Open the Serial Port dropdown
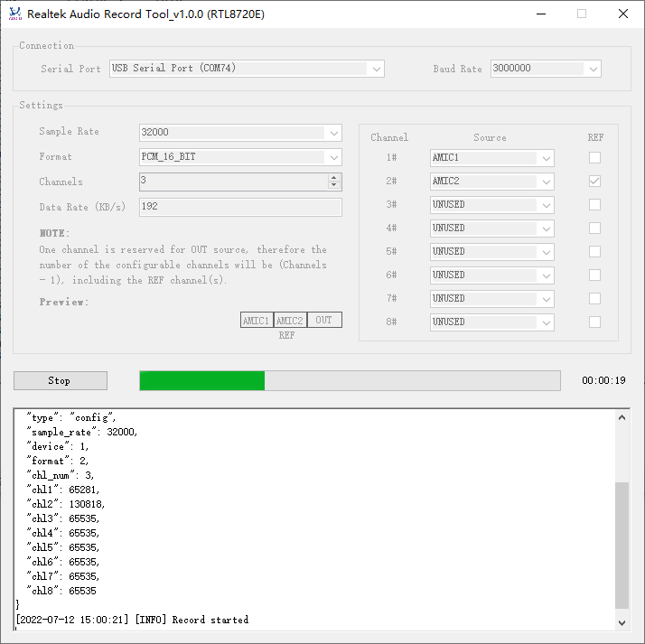The image size is (645, 644). coord(247,69)
